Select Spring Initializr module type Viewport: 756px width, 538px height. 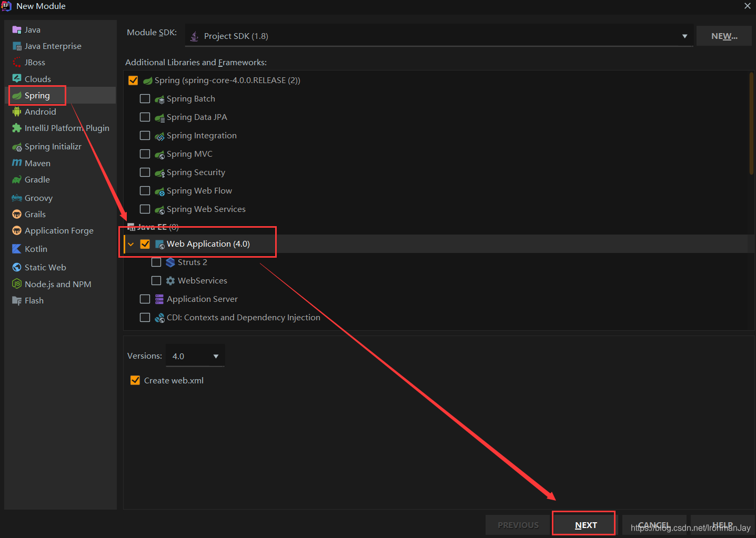click(x=53, y=147)
